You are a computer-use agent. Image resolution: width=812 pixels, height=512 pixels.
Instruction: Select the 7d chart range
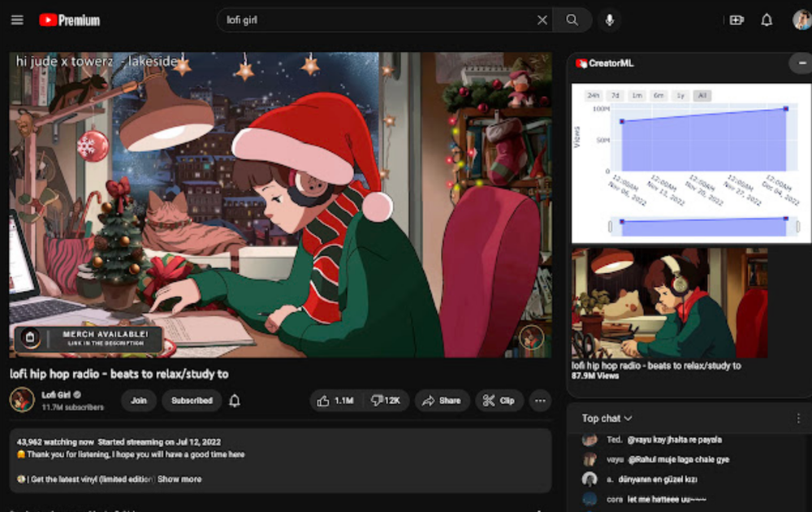click(615, 95)
